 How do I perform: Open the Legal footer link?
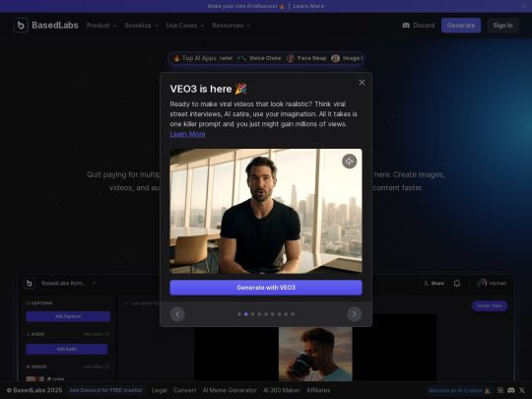point(160,390)
